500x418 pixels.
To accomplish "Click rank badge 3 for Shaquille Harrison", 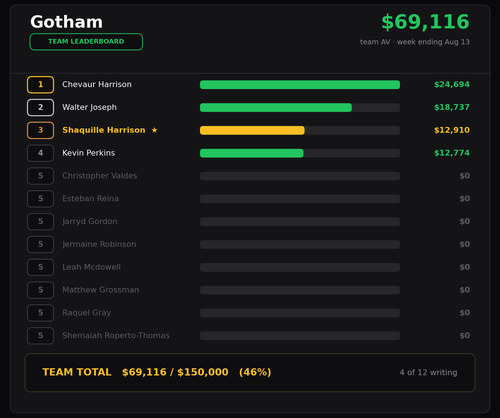I will (40, 130).
